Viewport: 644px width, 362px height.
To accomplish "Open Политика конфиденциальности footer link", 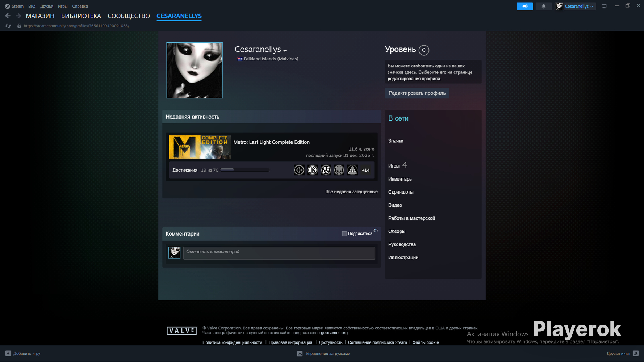I will tap(232, 342).
